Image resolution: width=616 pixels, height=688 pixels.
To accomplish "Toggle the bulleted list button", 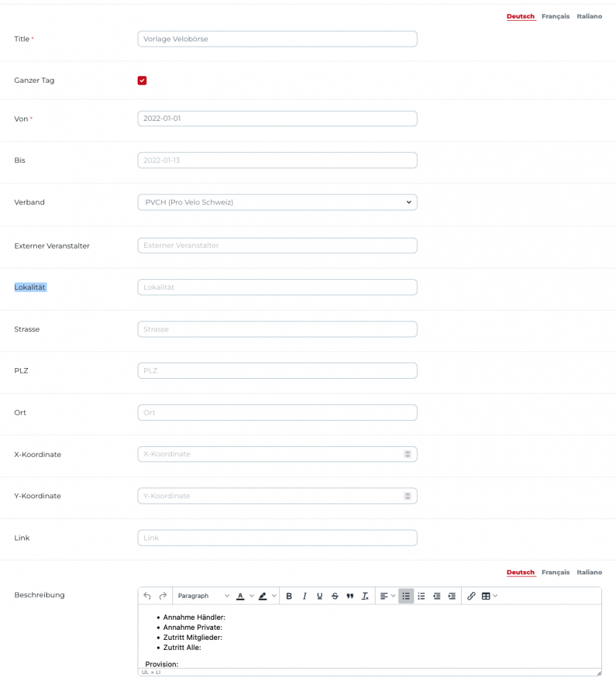I will point(406,596).
